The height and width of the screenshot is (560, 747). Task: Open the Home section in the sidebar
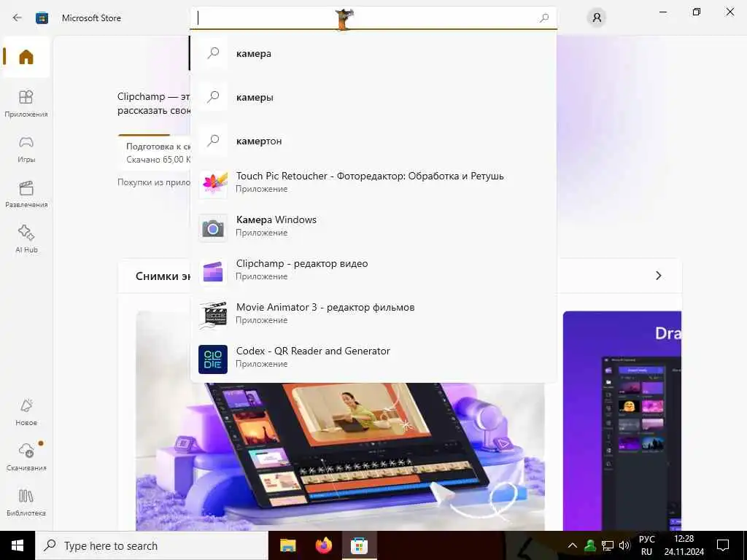tap(26, 57)
